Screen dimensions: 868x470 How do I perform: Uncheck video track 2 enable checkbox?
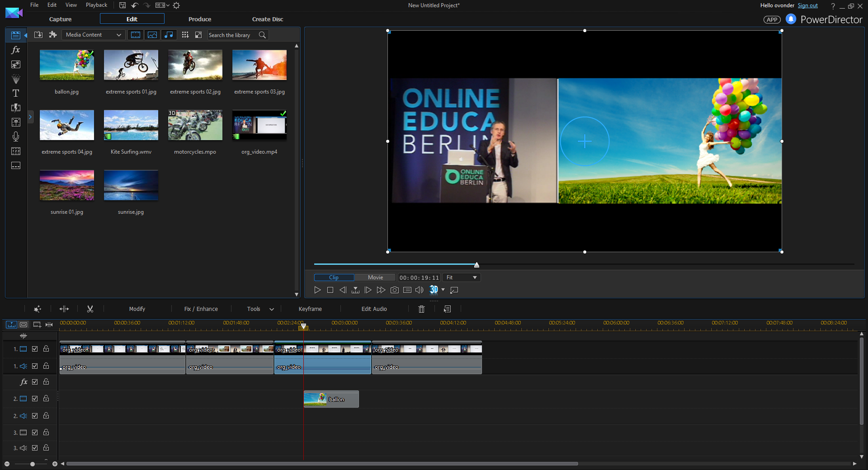pos(35,399)
